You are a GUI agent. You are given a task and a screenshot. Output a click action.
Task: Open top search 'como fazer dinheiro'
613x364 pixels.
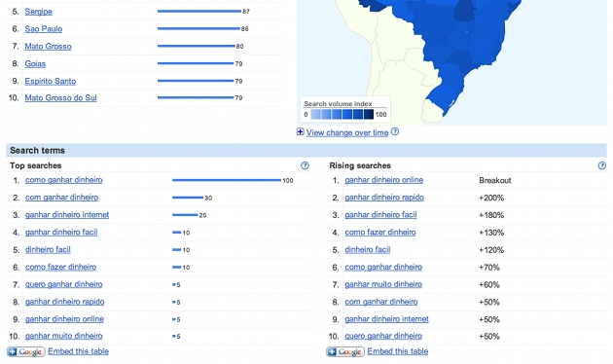pyautogui.click(x=61, y=267)
